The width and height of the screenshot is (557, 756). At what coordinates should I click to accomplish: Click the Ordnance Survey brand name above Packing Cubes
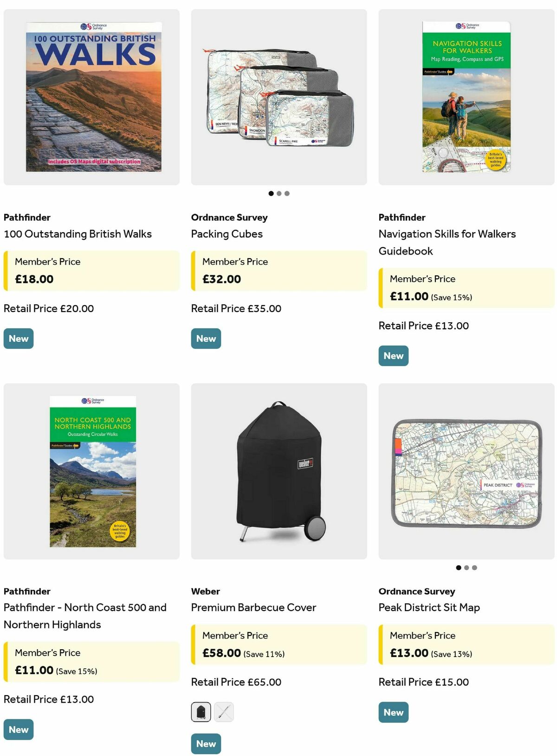pyautogui.click(x=229, y=217)
